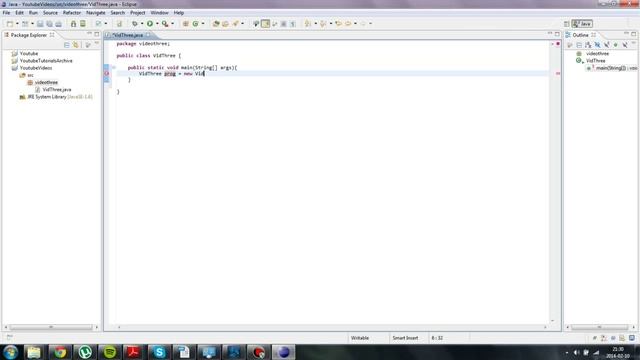
Task: Click the Save All toolbar icon
Action: click(49, 24)
